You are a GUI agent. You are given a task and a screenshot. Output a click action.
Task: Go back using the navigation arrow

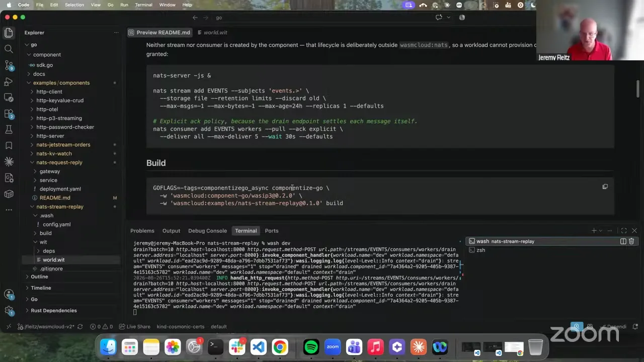pyautogui.click(x=195, y=18)
